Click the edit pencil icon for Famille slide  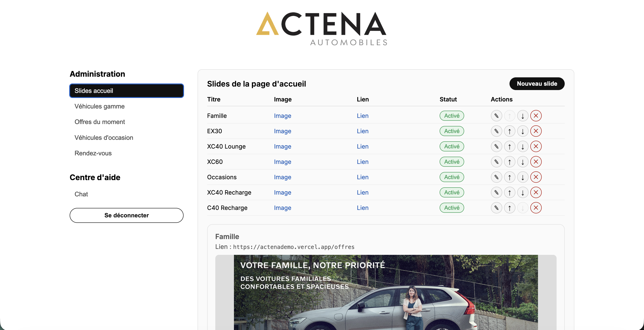coord(496,116)
